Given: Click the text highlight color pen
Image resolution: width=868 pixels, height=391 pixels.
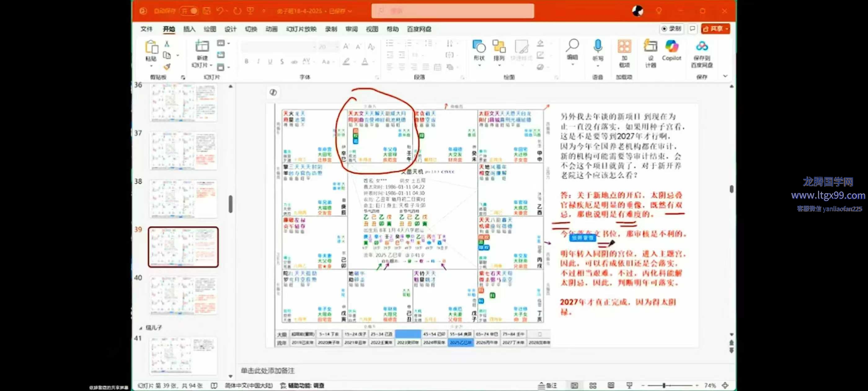Looking at the screenshot, I should pos(346,61).
